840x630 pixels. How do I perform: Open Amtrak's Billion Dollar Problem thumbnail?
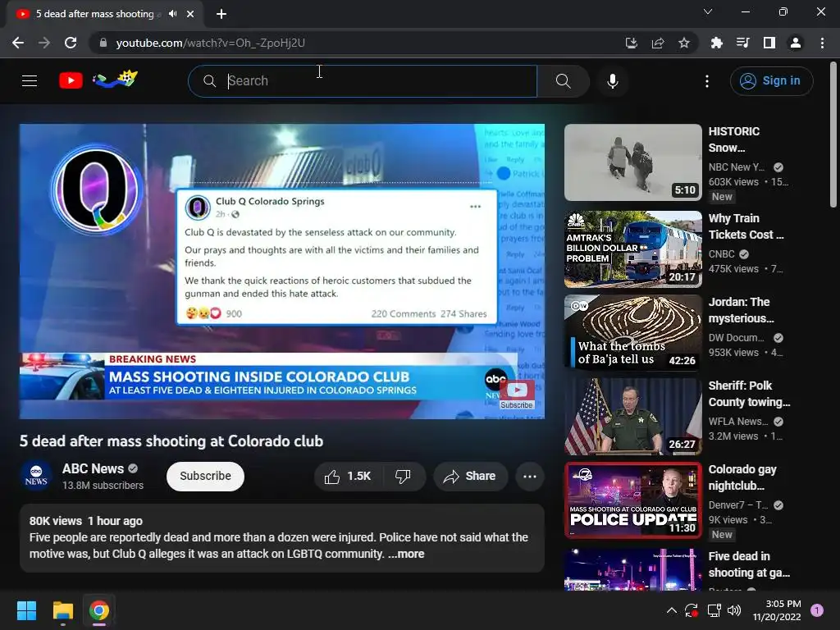click(633, 249)
